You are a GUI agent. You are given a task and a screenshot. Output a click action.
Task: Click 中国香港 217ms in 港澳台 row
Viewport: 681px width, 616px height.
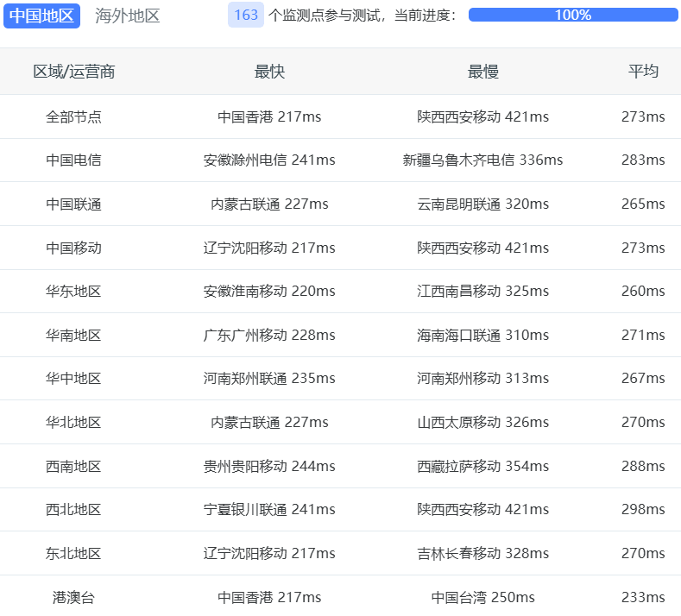(x=269, y=597)
